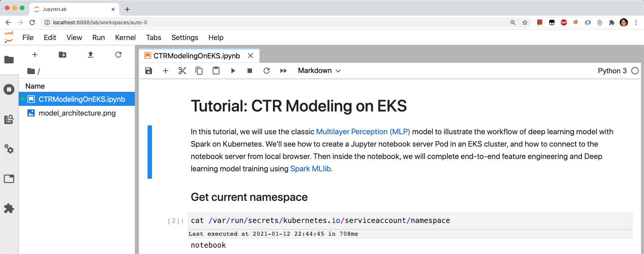Interrupt the kernel with stop icon
The height and width of the screenshot is (254, 644).
click(250, 71)
